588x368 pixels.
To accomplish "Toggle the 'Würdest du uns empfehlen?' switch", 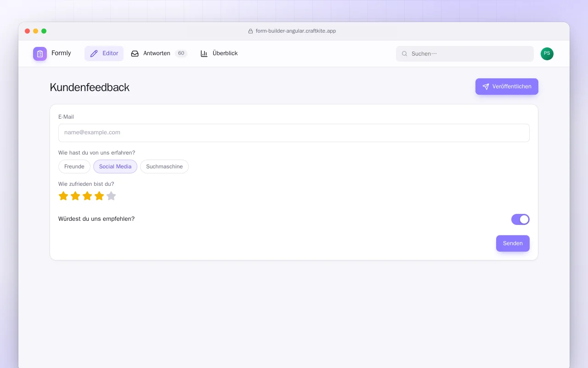I will coord(520,219).
